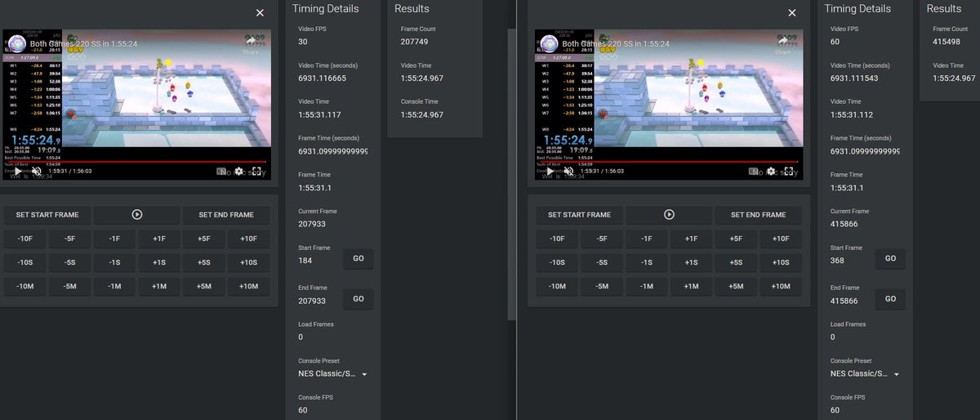The image size is (980, 420).
Task: Click -5S in the 60 FPS window
Action: click(601, 262)
